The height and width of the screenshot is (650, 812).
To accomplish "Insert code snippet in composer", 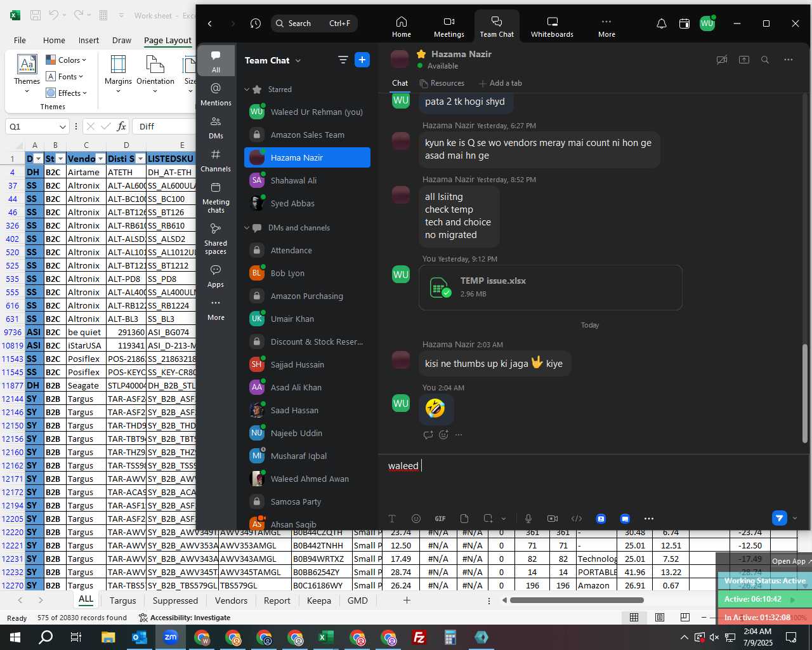I will pos(577,519).
